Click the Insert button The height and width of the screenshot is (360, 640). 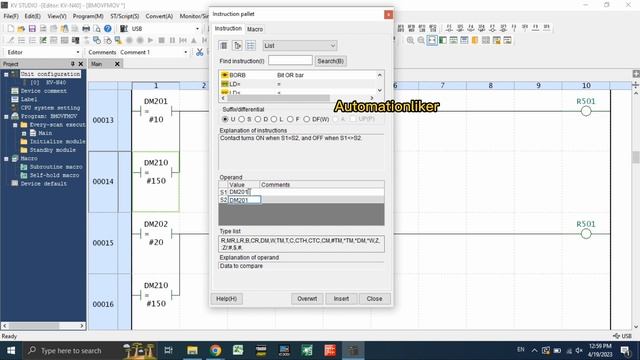click(x=341, y=299)
